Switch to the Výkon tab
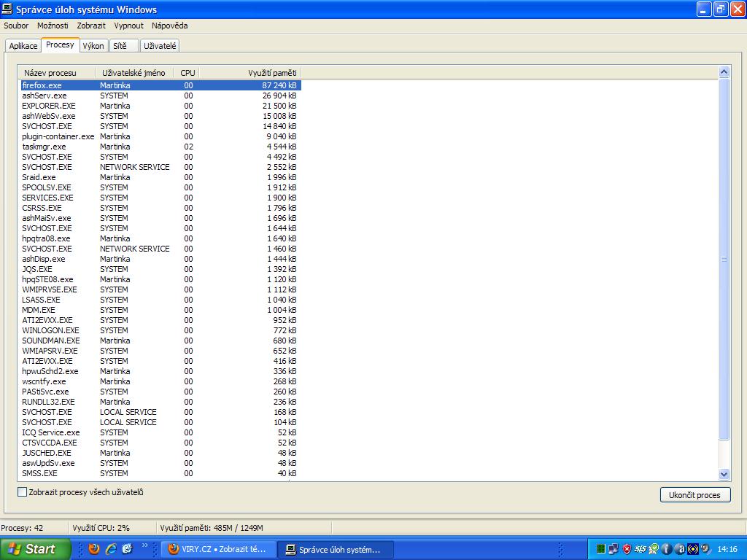Image resolution: width=747 pixels, height=560 pixels. pos(93,46)
